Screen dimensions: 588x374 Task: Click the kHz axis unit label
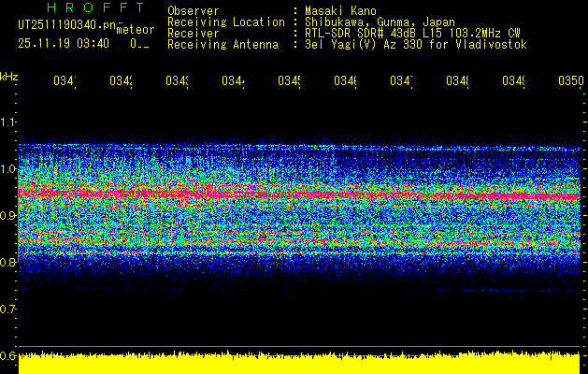[9, 77]
